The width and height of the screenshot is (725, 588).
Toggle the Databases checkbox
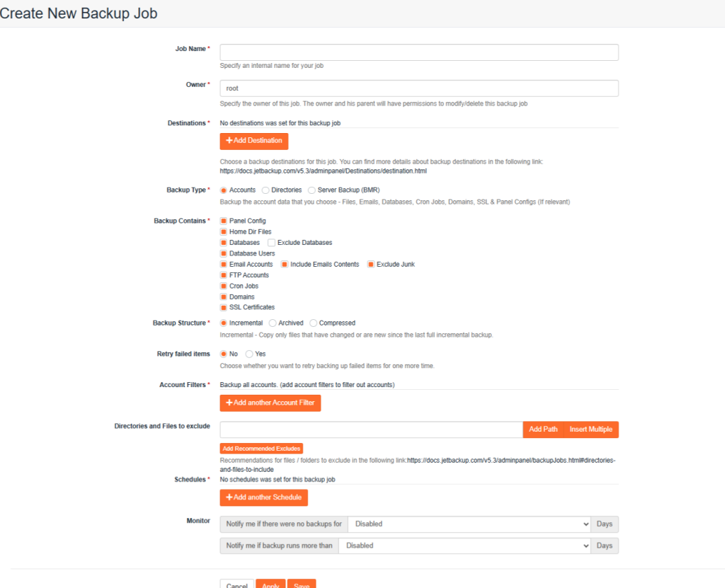223,243
